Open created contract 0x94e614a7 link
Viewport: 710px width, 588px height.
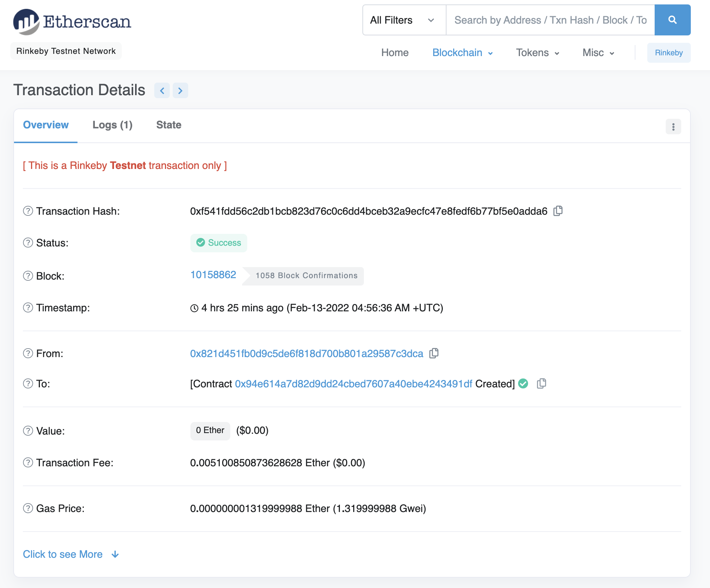354,384
